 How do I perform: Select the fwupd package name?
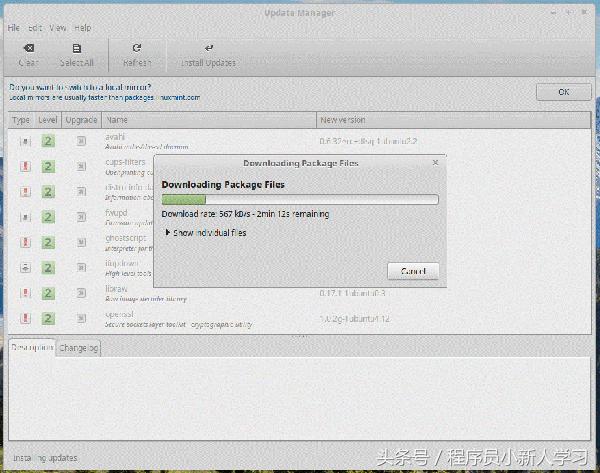[x=116, y=213]
